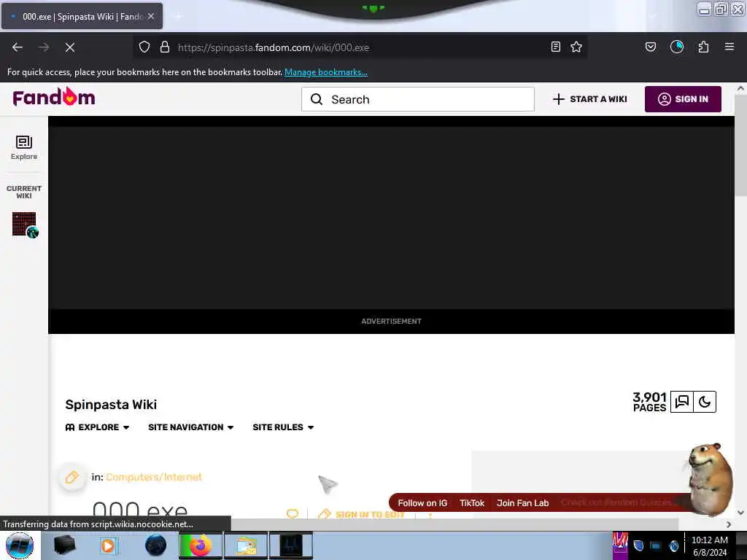
Task: Open the Firefox hamburger menu
Action: [x=729, y=47]
